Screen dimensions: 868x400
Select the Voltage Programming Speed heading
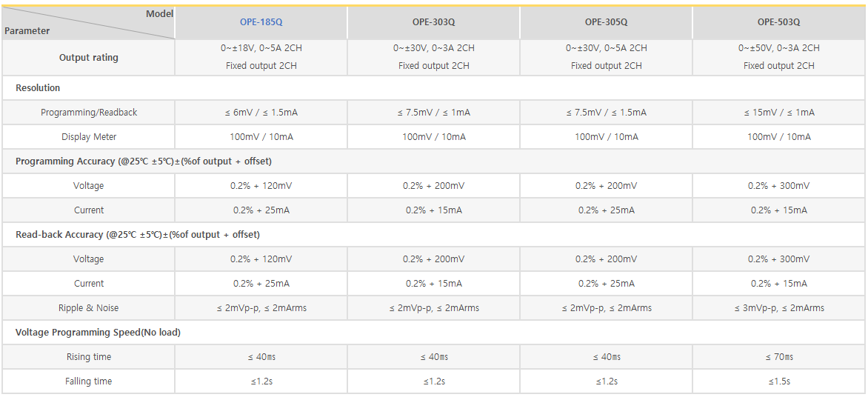(98, 333)
